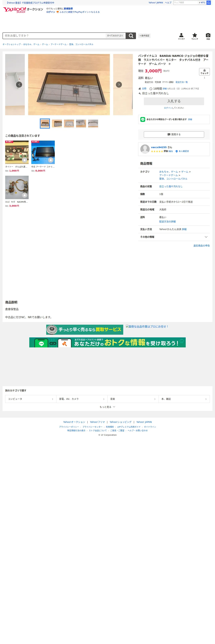The height and width of the screenshot is (644, 215).
Task: Select second product thumbnail
Action: (x=57, y=124)
